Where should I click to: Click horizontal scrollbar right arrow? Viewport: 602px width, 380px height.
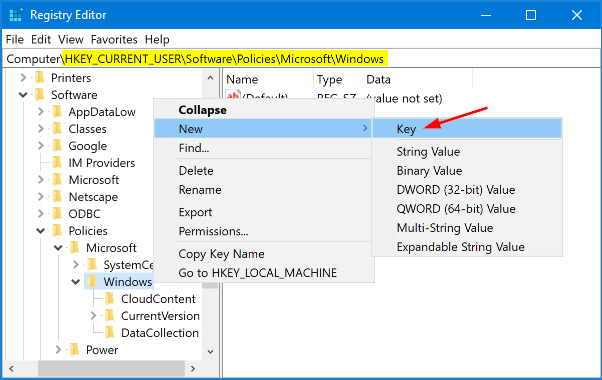point(193,368)
